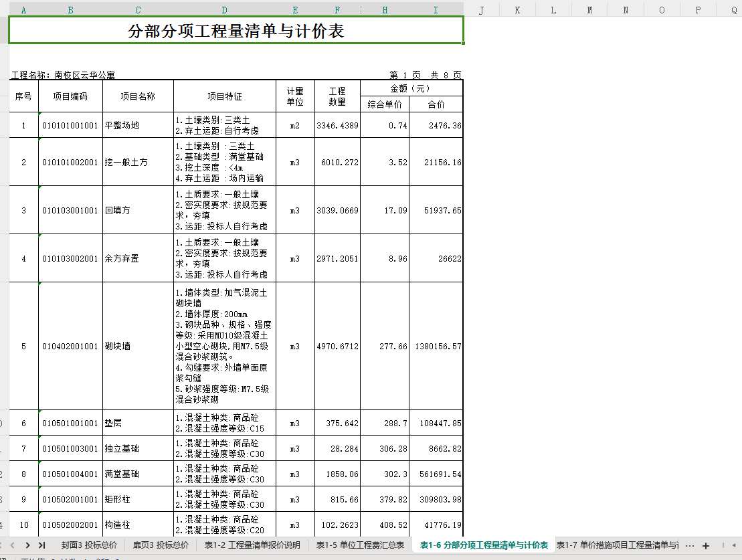Select the 挖一般土方 cell
This screenshot has height=560, width=742.
pos(138,162)
